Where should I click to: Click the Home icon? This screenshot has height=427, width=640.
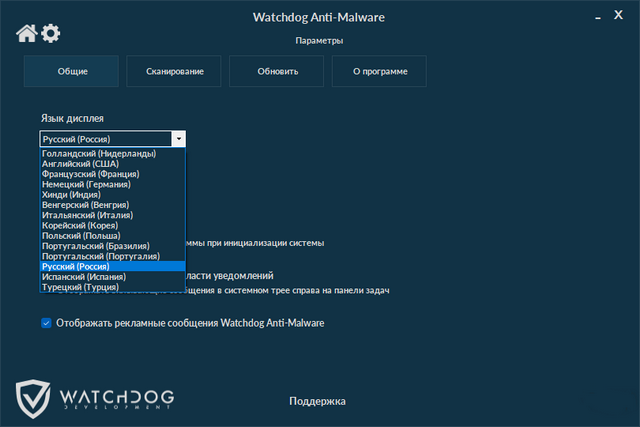(27, 34)
